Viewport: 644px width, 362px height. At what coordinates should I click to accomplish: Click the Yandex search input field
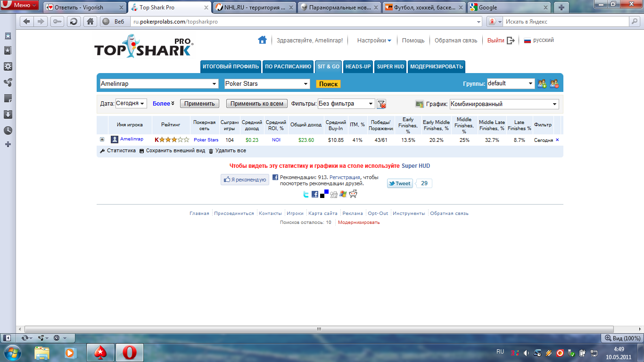(x=566, y=22)
